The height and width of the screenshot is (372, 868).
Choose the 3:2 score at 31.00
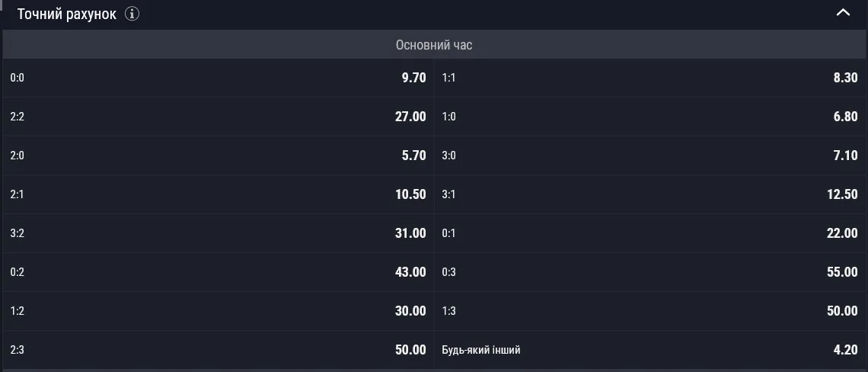pyautogui.click(x=218, y=233)
